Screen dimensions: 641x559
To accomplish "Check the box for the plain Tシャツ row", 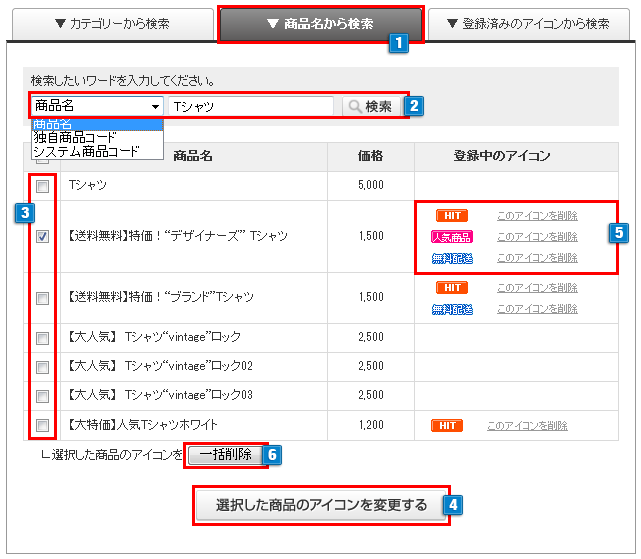I will (x=42, y=187).
